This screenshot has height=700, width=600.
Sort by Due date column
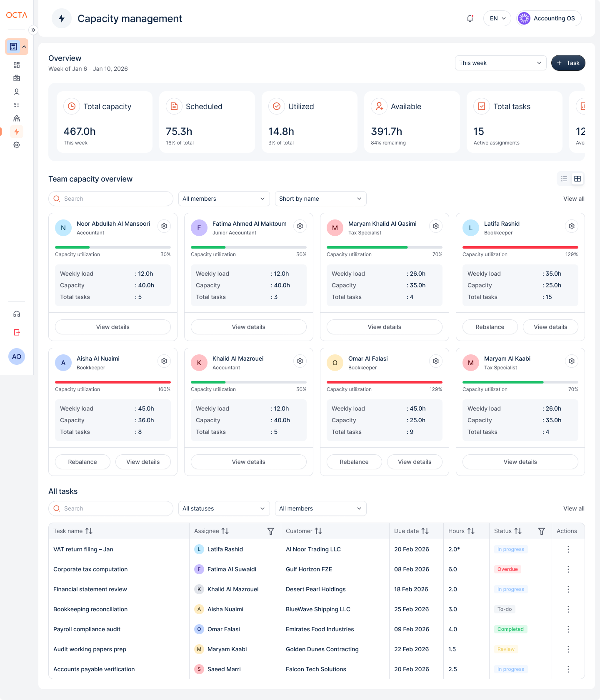pos(425,531)
